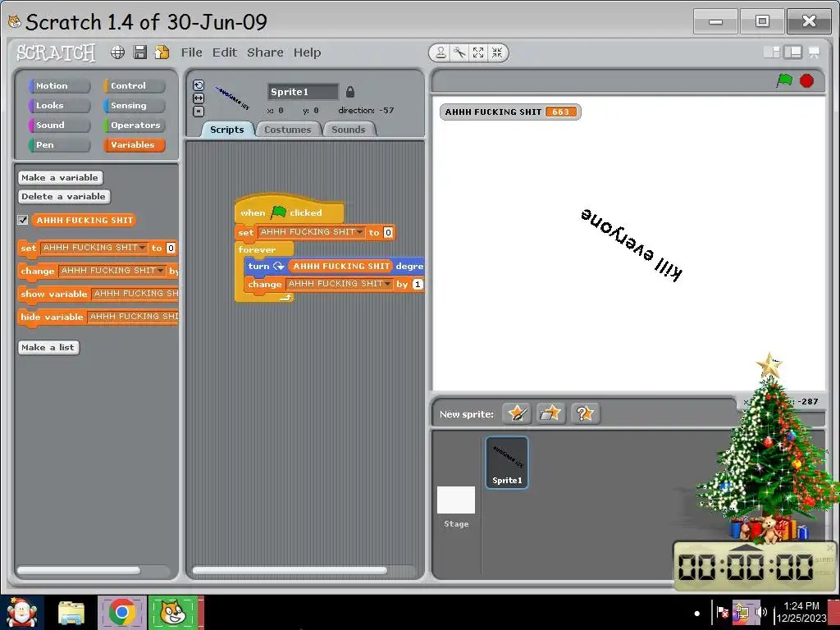Click the sprite name field Sprite1
The width and height of the screenshot is (840, 630).
point(303,92)
